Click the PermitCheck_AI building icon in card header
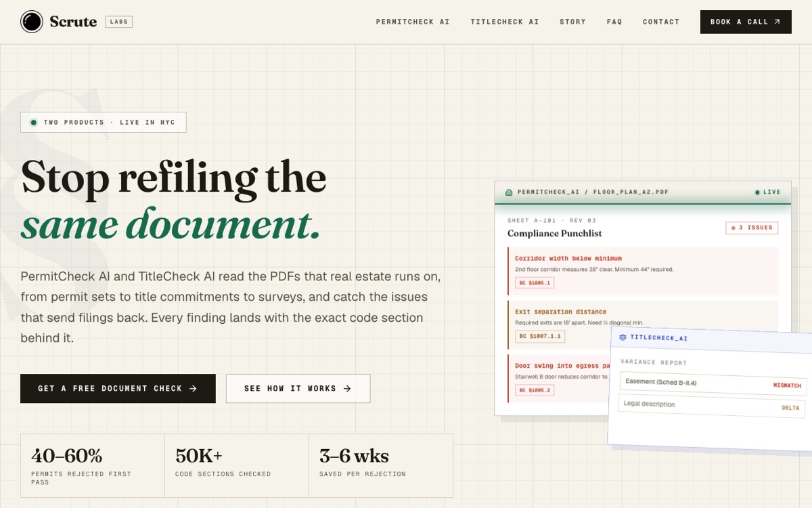 point(509,192)
